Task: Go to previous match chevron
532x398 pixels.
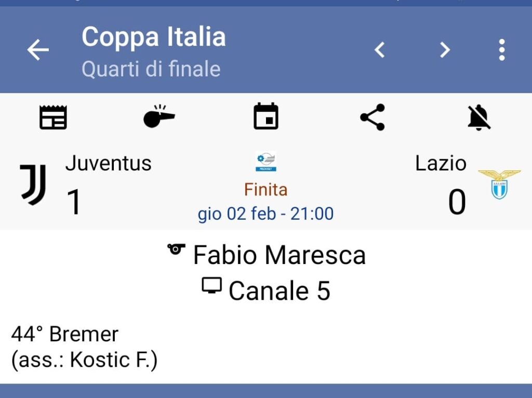Action: click(380, 50)
